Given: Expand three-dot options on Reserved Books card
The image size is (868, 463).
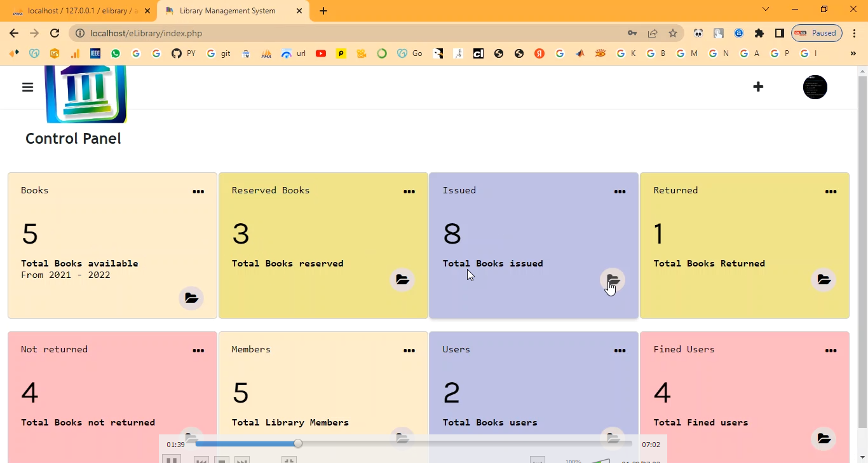Looking at the screenshot, I should (x=409, y=191).
